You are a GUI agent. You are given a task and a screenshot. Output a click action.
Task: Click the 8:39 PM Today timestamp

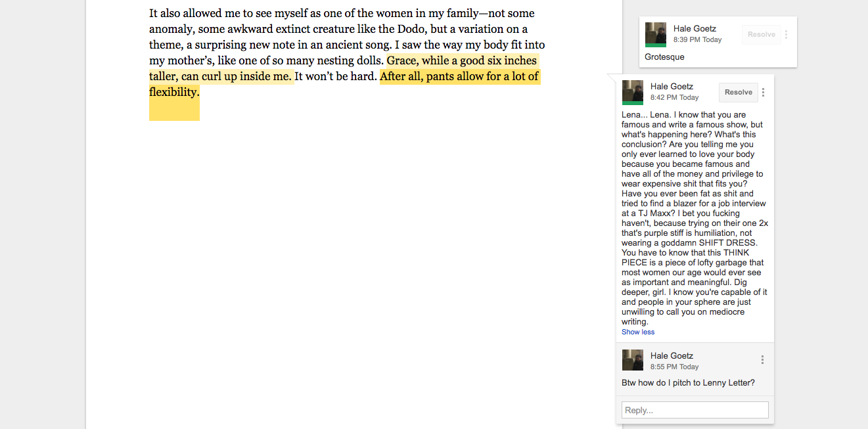pyautogui.click(x=697, y=40)
